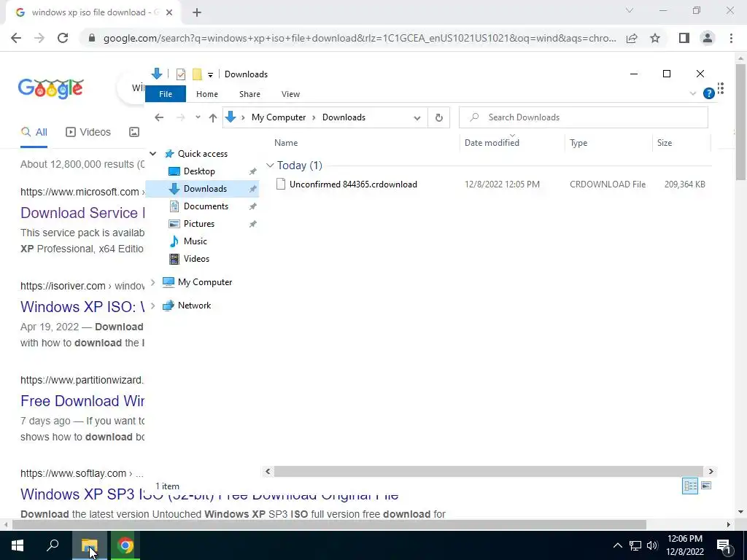Image resolution: width=747 pixels, height=560 pixels.
Task: Open taskbar search icon
Action: (x=53, y=545)
